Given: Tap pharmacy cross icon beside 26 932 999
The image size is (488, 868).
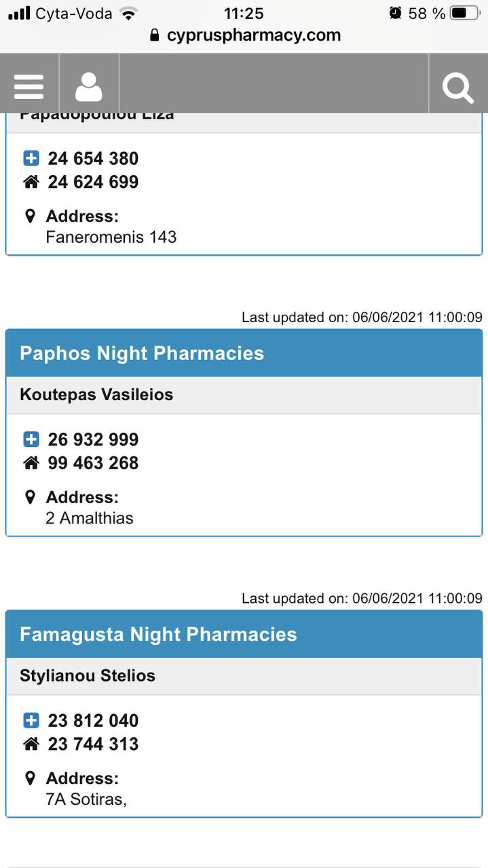Looking at the screenshot, I should coord(31,439).
